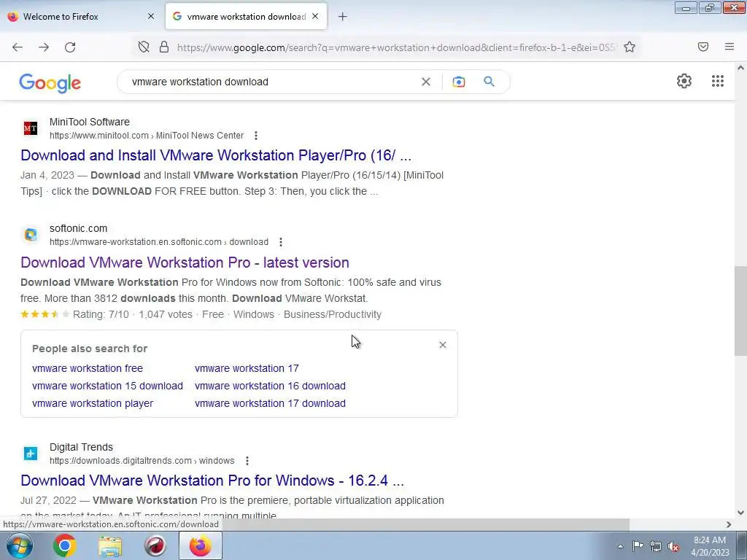Open Download VMware Workstation Pro for Windows 16.2.4
747x560 pixels.
[212, 481]
